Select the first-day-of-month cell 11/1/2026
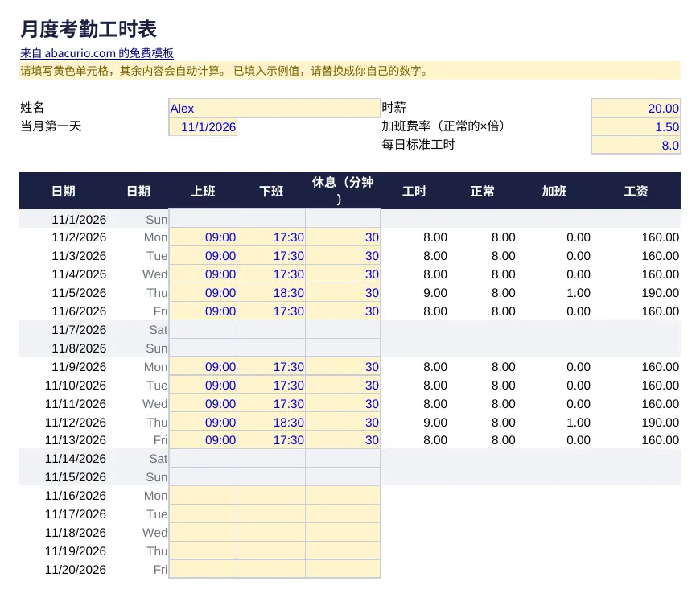700x598 pixels. [203, 127]
